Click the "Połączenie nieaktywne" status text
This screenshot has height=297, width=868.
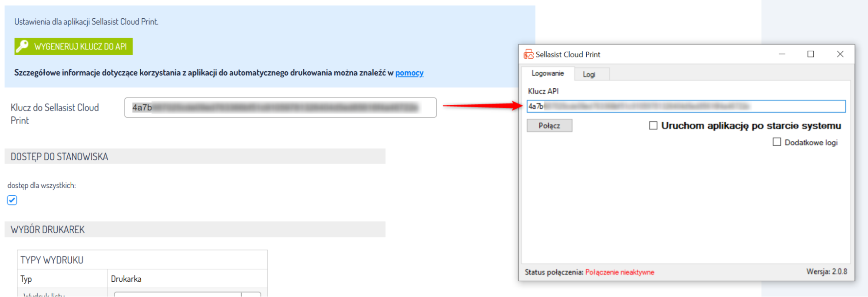click(x=620, y=272)
